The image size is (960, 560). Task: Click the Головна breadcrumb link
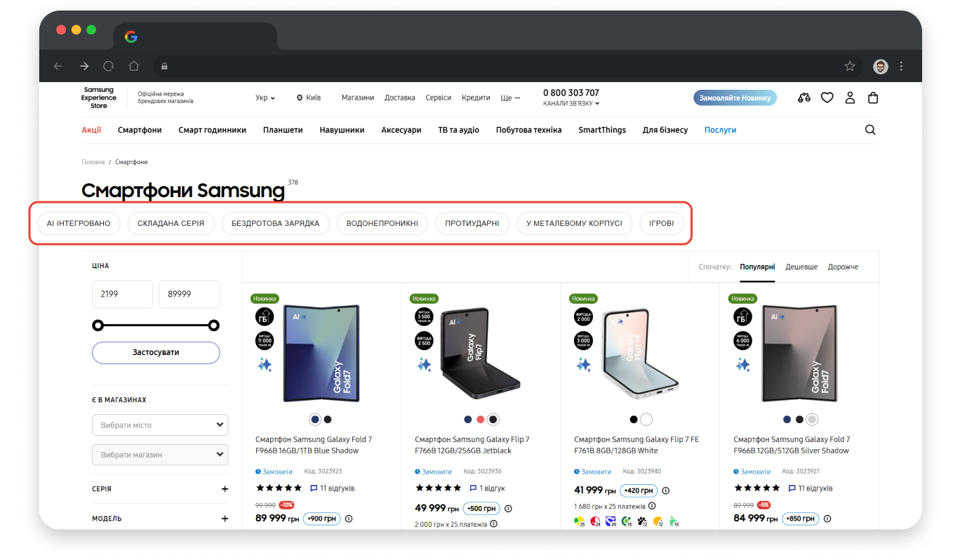click(x=93, y=162)
